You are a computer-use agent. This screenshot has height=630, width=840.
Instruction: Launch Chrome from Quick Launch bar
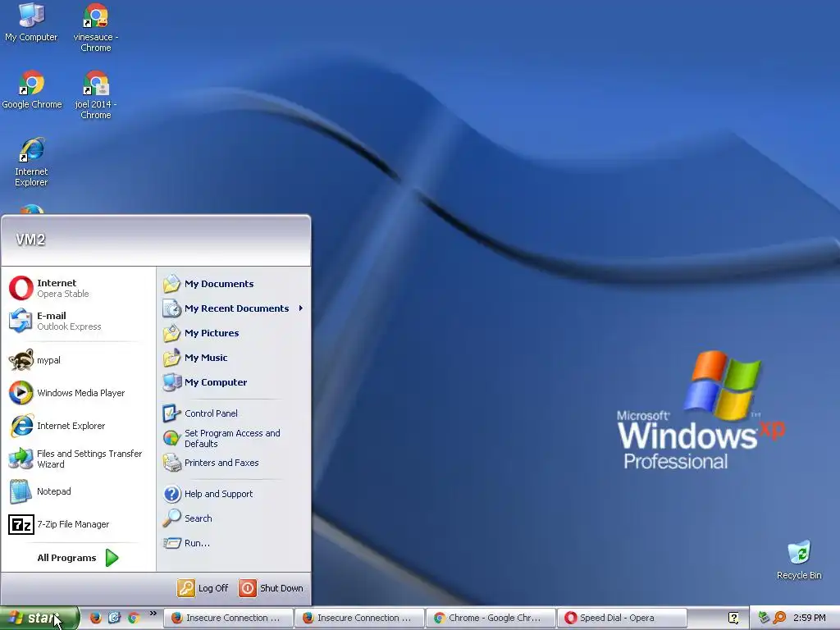click(134, 618)
